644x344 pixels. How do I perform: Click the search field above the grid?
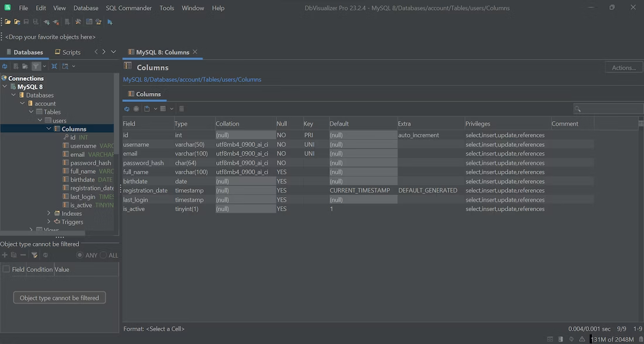[609, 109]
